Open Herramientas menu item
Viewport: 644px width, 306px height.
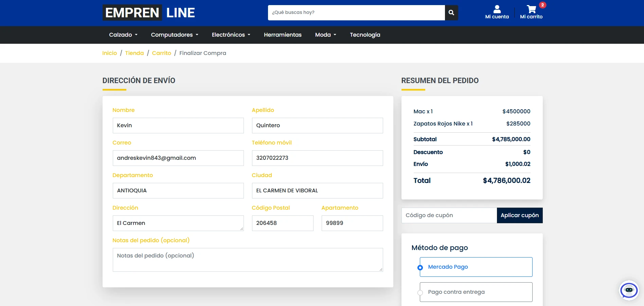click(283, 35)
